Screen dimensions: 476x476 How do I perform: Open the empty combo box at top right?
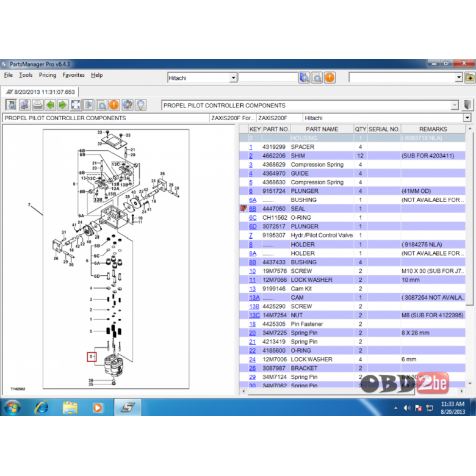(459, 78)
